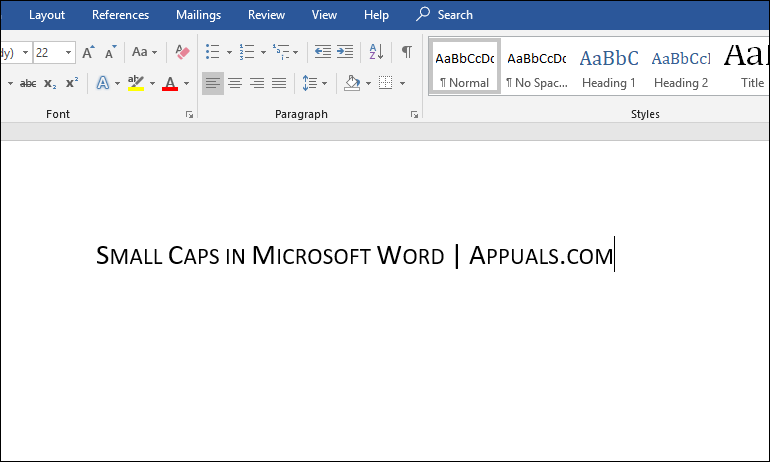The height and width of the screenshot is (462, 770).
Task: Open shading color dropdown arrow
Action: (x=368, y=83)
